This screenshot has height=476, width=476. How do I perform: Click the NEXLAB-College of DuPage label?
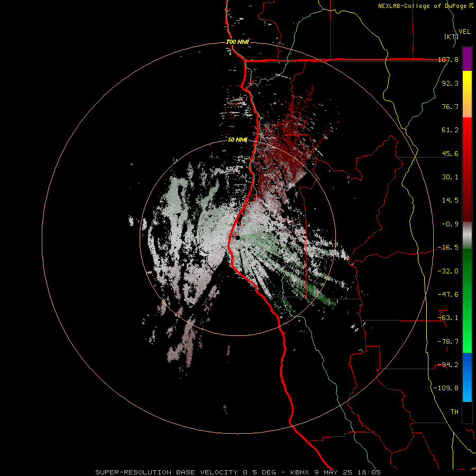click(425, 6)
